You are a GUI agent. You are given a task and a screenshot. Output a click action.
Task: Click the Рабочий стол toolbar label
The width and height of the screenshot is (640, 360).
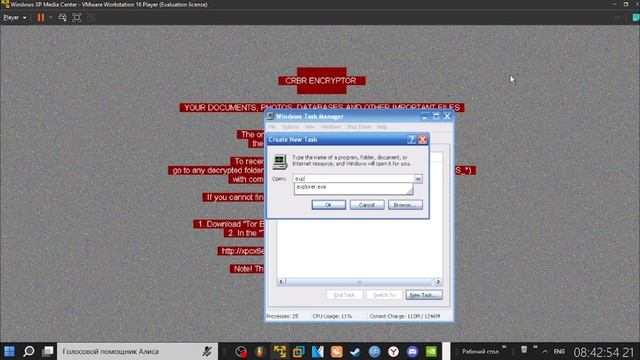[480, 351]
